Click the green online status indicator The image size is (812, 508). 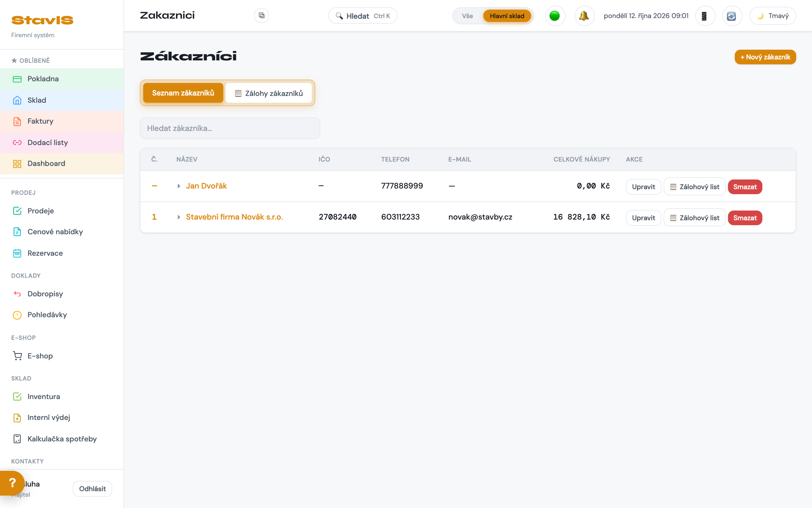pos(555,16)
